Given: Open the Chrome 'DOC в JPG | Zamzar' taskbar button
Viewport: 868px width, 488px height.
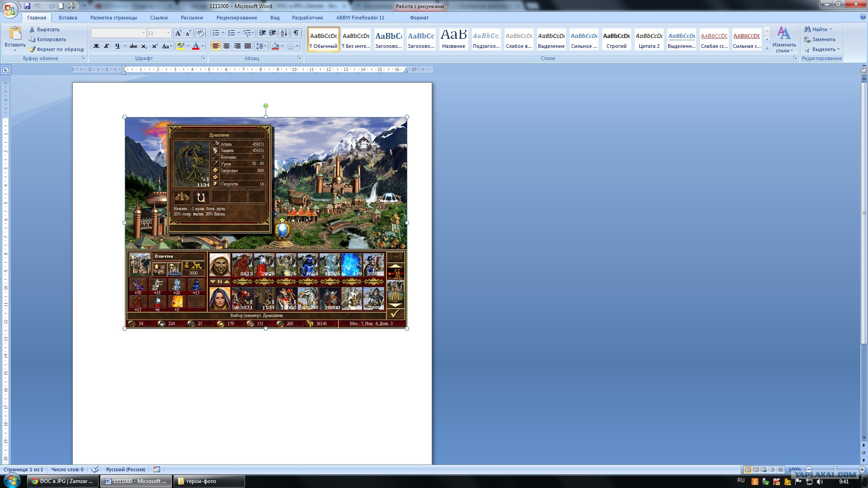Looking at the screenshot, I should coord(63,481).
